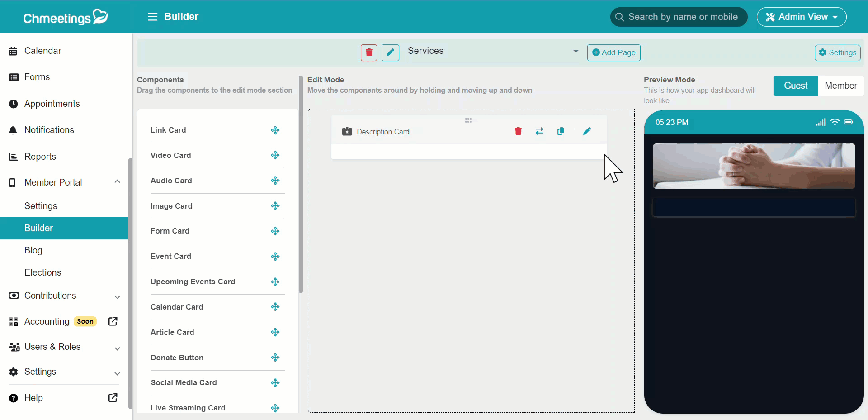868x420 pixels.
Task: Click the move icon for Upcoming Events Card
Action: (275, 282)
